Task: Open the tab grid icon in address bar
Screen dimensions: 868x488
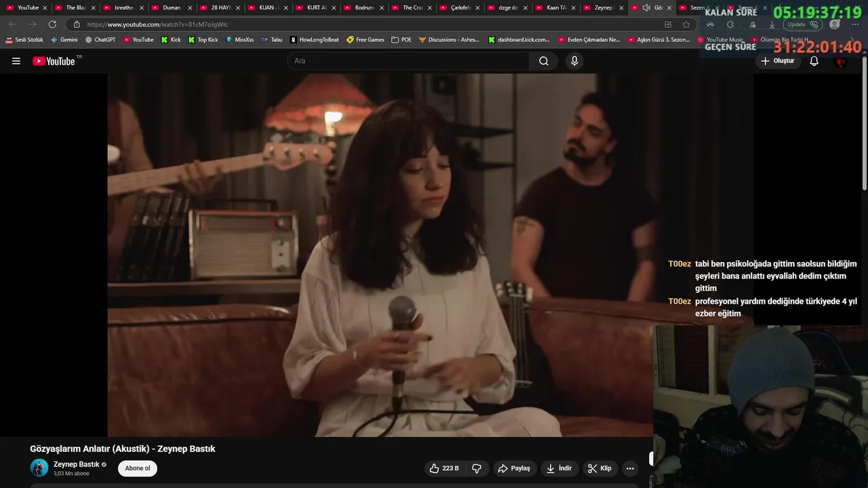Action: click(x=668, y=24)
